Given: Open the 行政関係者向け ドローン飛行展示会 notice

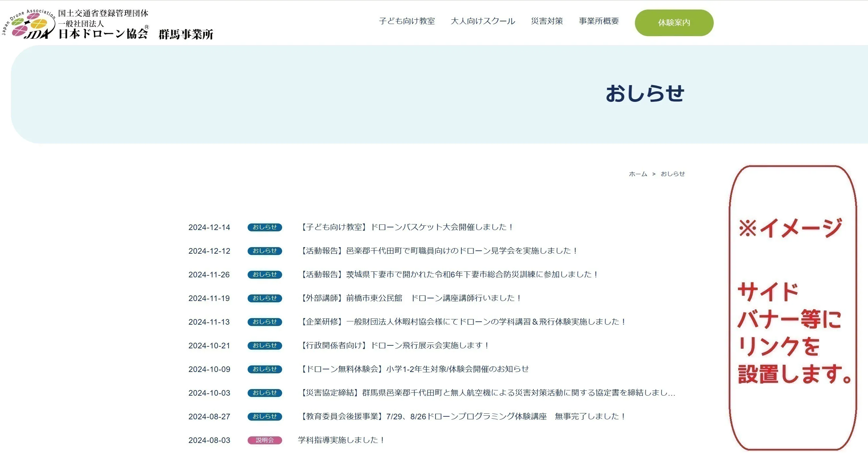Looking at the screenshot, I should (x=393, y=345).
